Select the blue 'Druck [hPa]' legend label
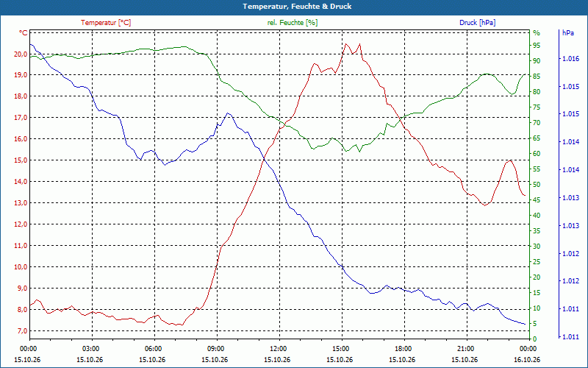The width and height of the screenshot is (588, 368). [x=477, y=23]
